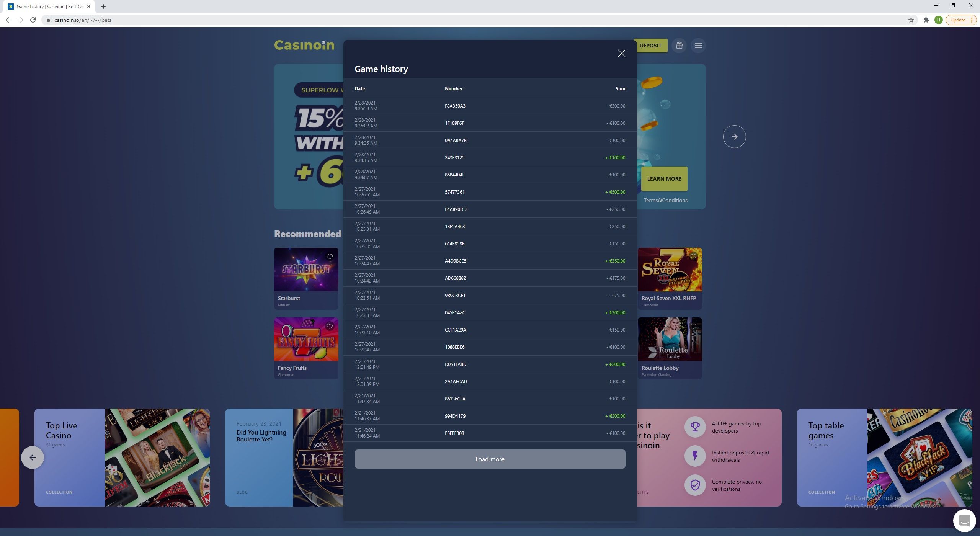Click the Number column header
Image resolution: width=980 pixels, height=536 pixels.
point(454,89)
